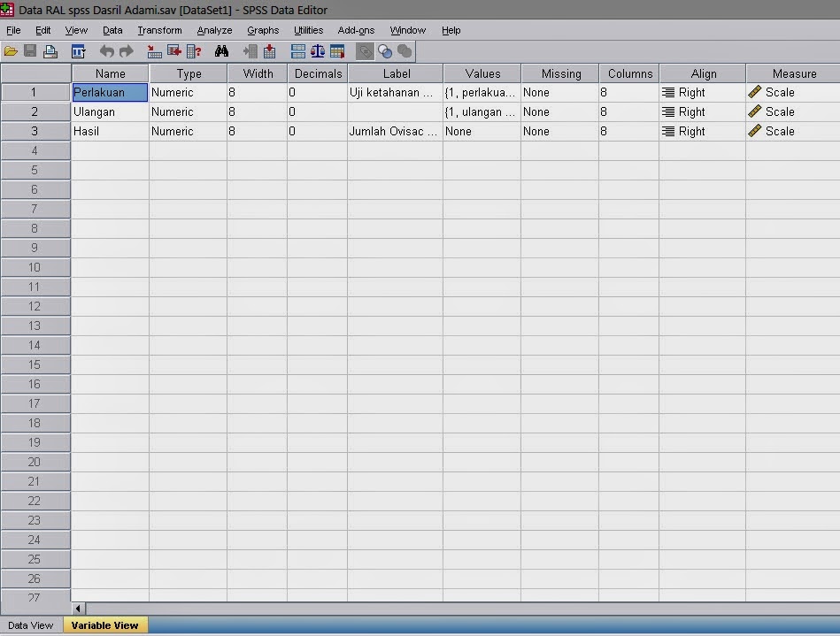Open the Add-ons menu
Screen dimensions: 840x636
pos(356,30)
